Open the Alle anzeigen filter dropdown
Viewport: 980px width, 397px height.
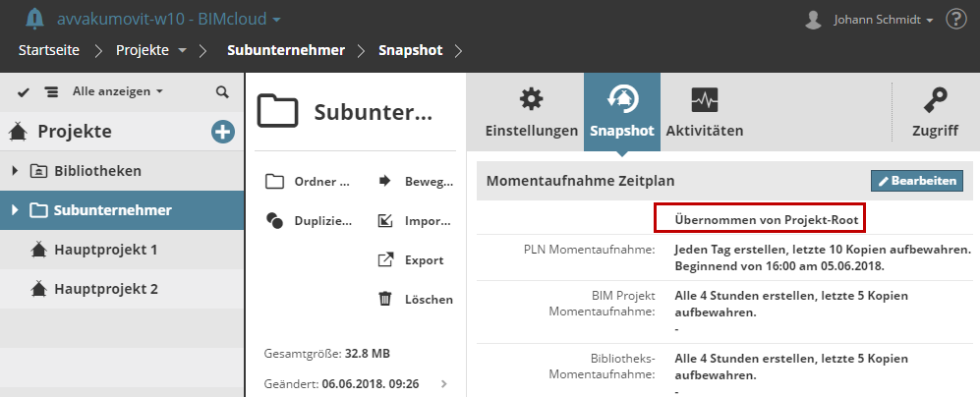[x=117, y=91]
